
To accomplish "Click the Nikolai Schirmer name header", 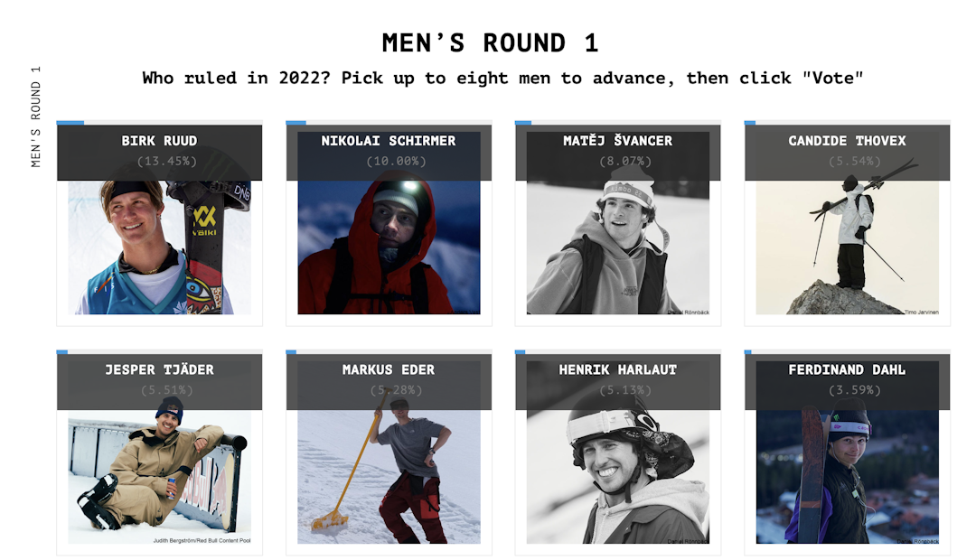I will pyautogui.click(x=389, y=141).
